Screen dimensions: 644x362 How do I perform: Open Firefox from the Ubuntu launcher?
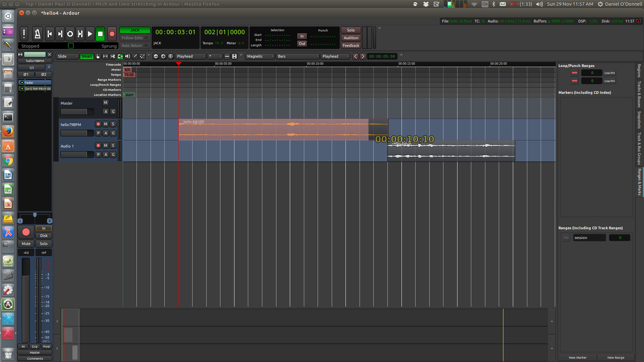click(8, 131)
